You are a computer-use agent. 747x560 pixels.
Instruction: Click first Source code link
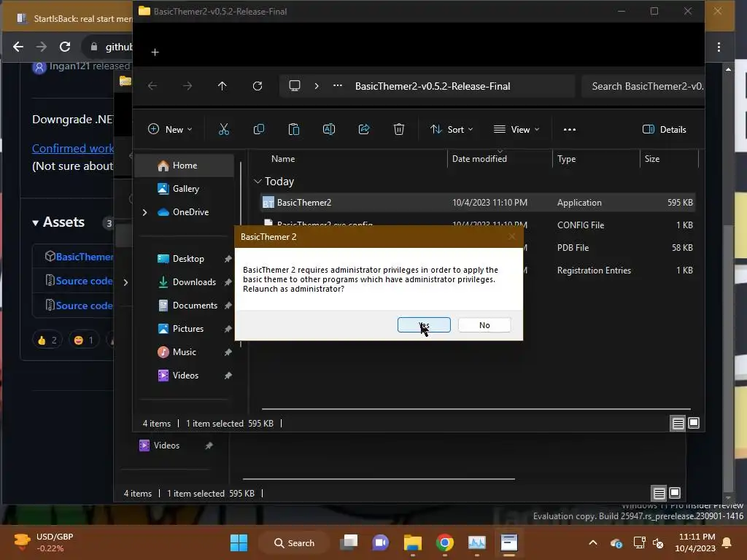point(85,281)
